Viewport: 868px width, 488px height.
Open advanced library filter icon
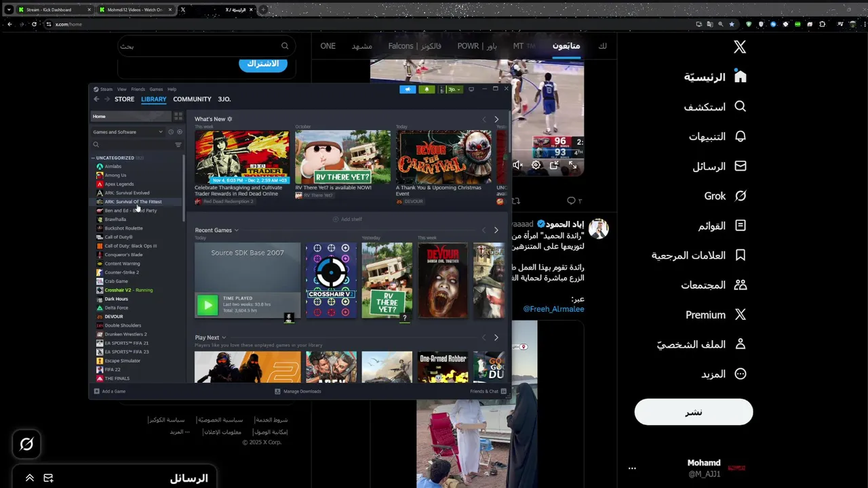coord(178,144)
